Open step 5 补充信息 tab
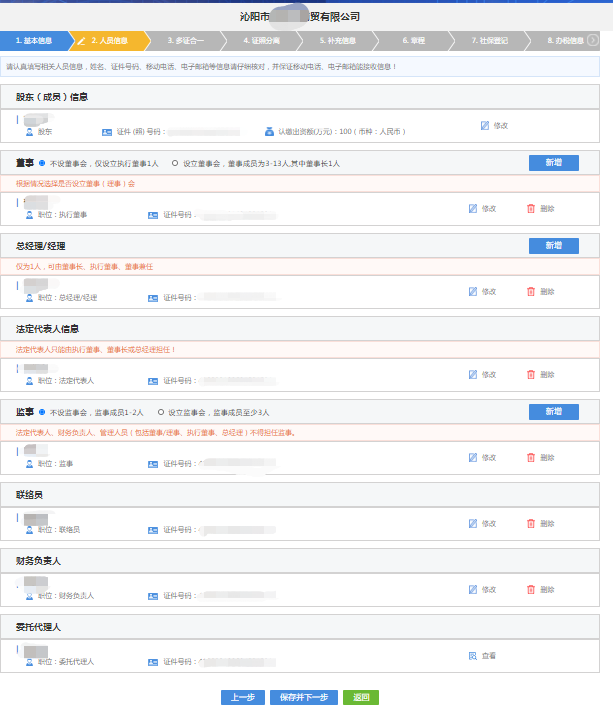 pos(338,41)
